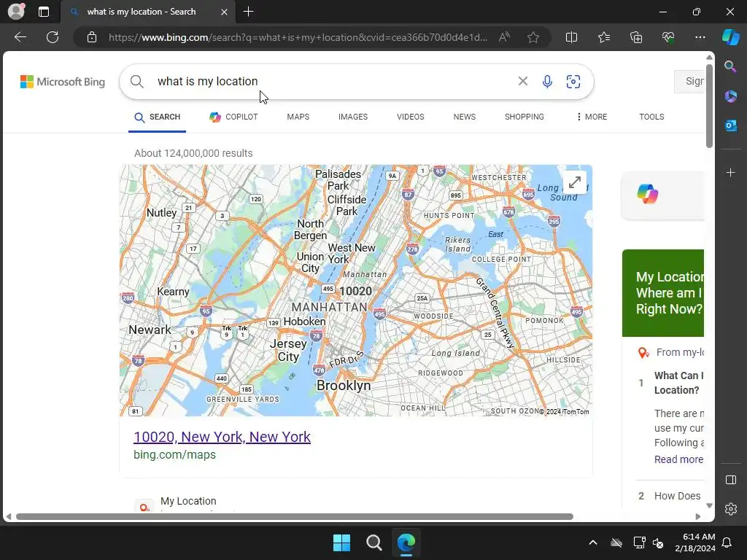The image size is (747, 560).
Task: Switch to the IMAGES tab
Action: pyautogui.click(x=353, y=117)
